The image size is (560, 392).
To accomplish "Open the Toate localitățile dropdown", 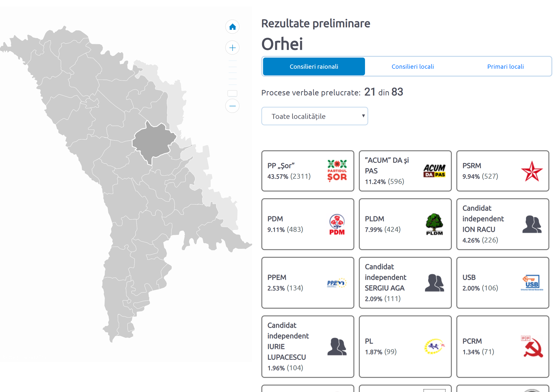I will pyautogui.click(x=314, y=116).
